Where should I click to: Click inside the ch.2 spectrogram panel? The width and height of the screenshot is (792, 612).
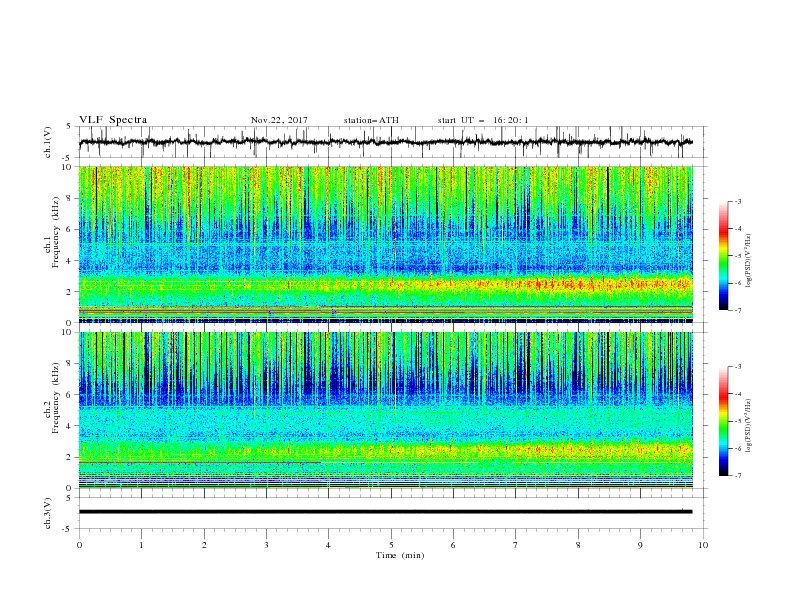386,410
